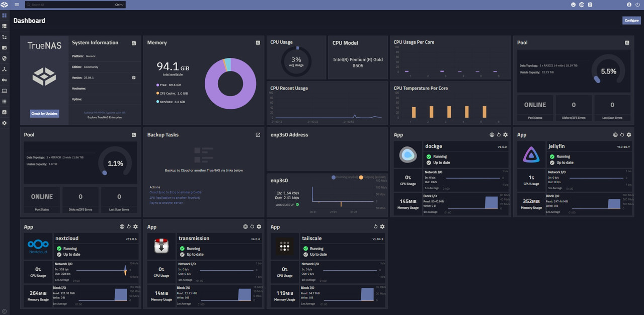Open System Information reports icon
Image resolution: width=644 pixels, height=315 pixels.
click(x=134, y=43)
